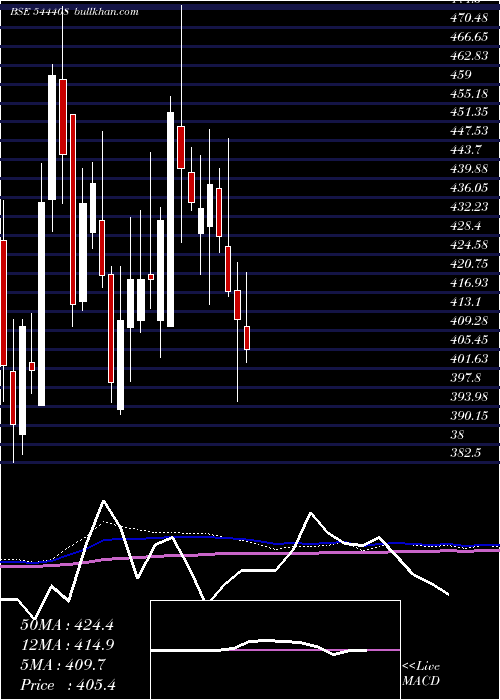Click the Live MACD label
Viewport: 500px width, 700px height.
click(421, 673)
